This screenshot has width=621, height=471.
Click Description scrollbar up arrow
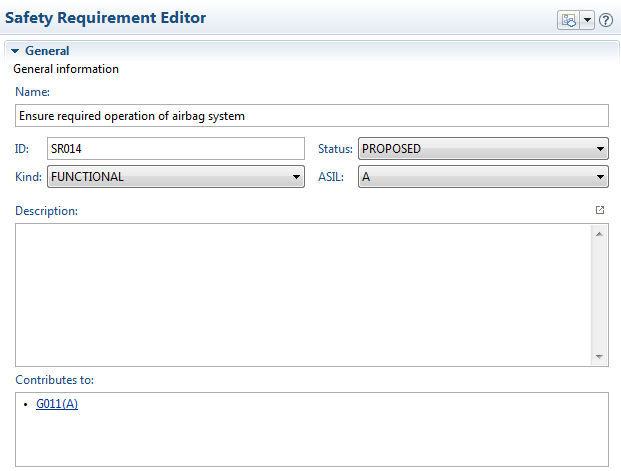(600, 233)
